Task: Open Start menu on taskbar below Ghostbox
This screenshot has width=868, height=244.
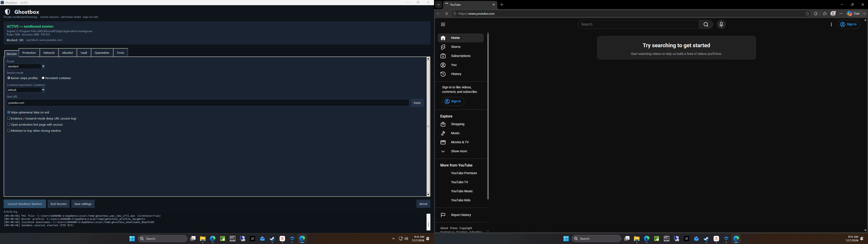Action: 132,239
